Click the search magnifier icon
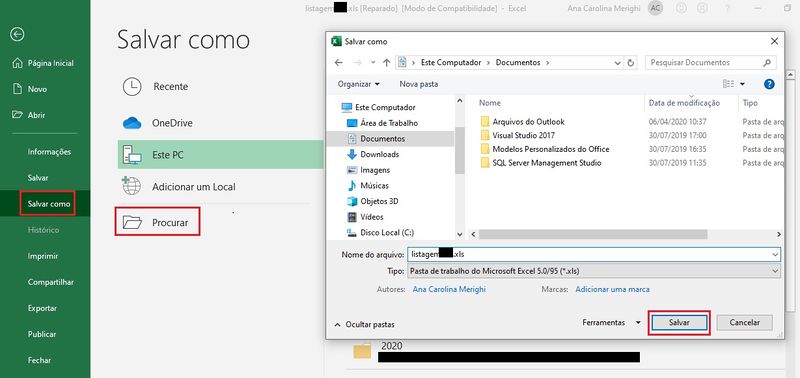Image resolution: width=800 pixels, height=378 pixels. (x=767, y=63)
